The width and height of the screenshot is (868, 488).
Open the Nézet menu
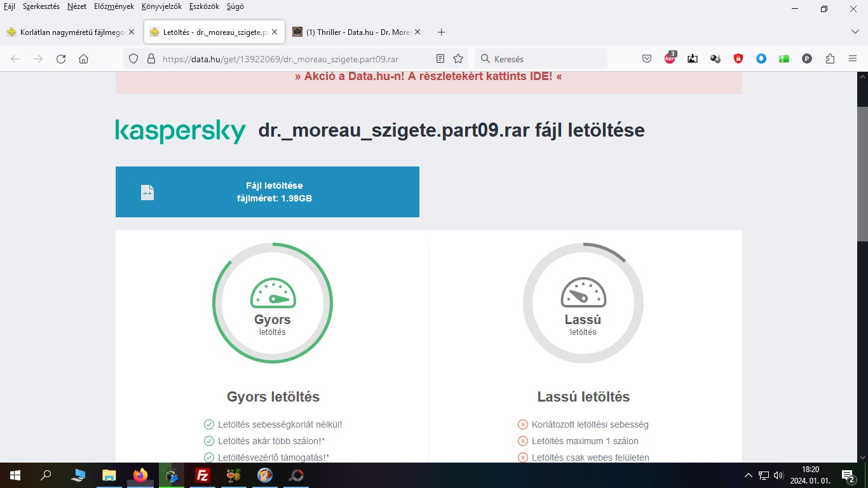click(x=77, y=6)
